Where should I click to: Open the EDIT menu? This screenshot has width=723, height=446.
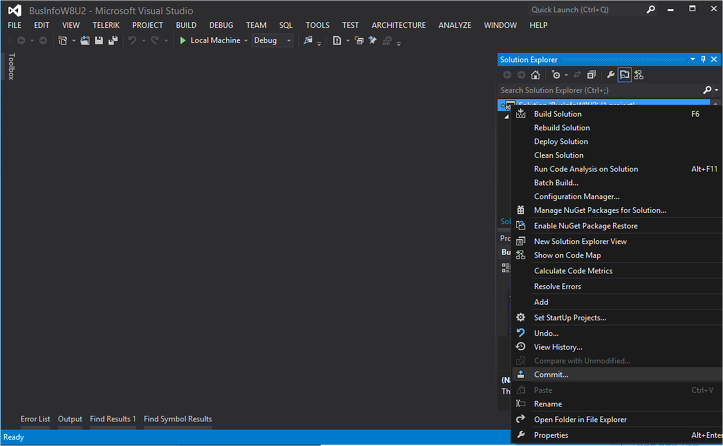[x=41, y=25]
